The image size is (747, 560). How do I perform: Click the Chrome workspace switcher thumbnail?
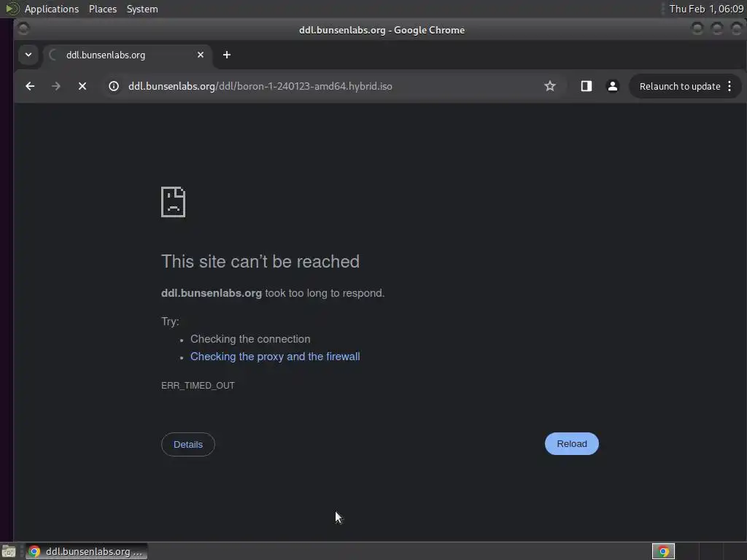click(663, 551)
